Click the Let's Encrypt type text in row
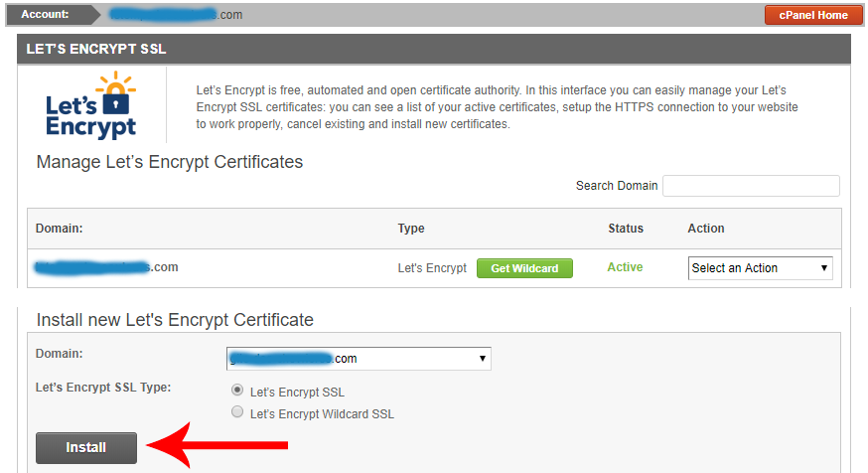Viewport: 868px width, 473px height. click(432, 268)
